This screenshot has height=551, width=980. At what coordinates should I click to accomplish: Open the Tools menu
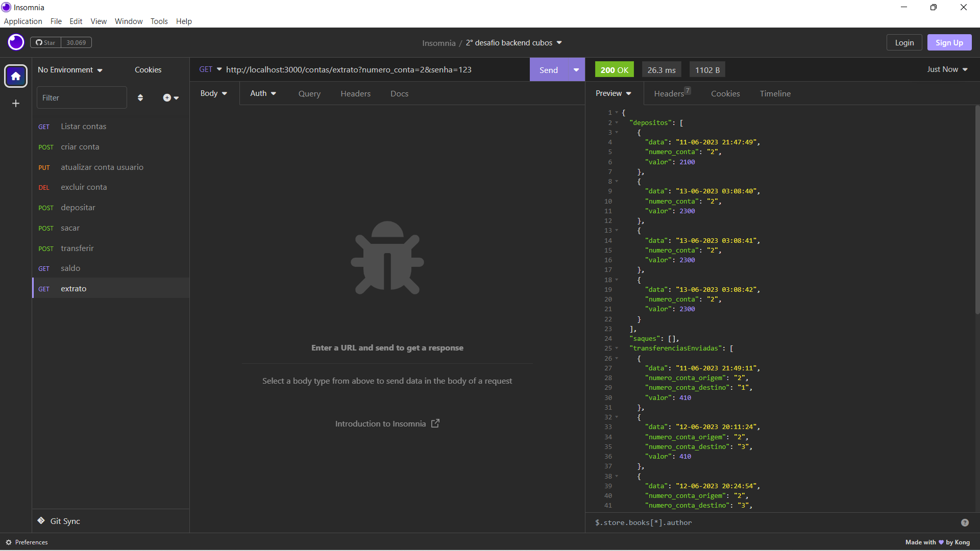(x=159, y=21)
